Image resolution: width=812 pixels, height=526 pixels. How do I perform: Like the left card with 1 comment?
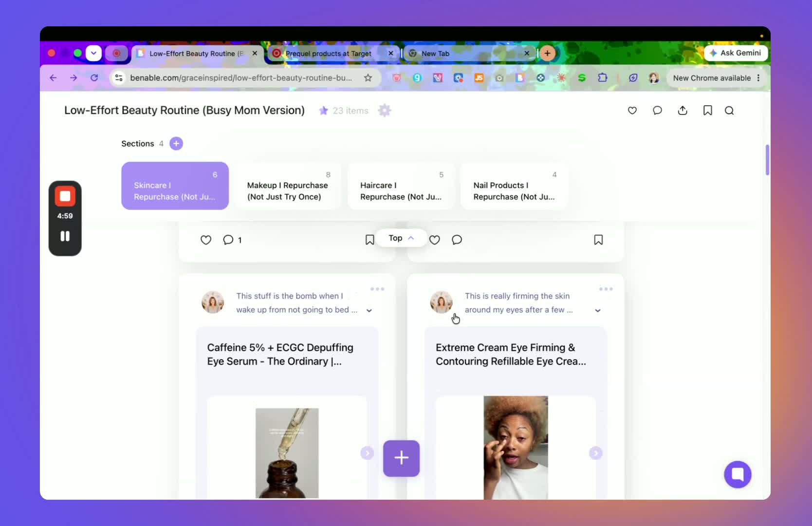click(x=206, y=240)
